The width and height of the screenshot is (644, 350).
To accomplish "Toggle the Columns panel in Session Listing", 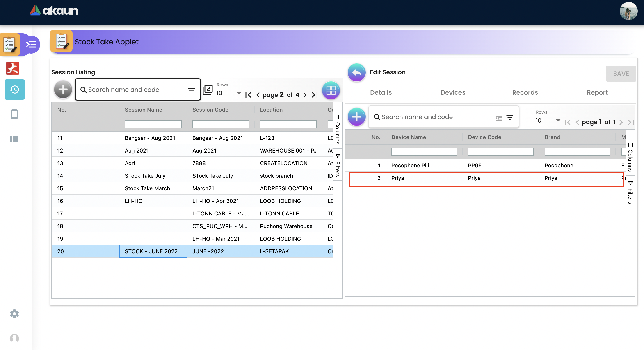I will pos(338,129).
